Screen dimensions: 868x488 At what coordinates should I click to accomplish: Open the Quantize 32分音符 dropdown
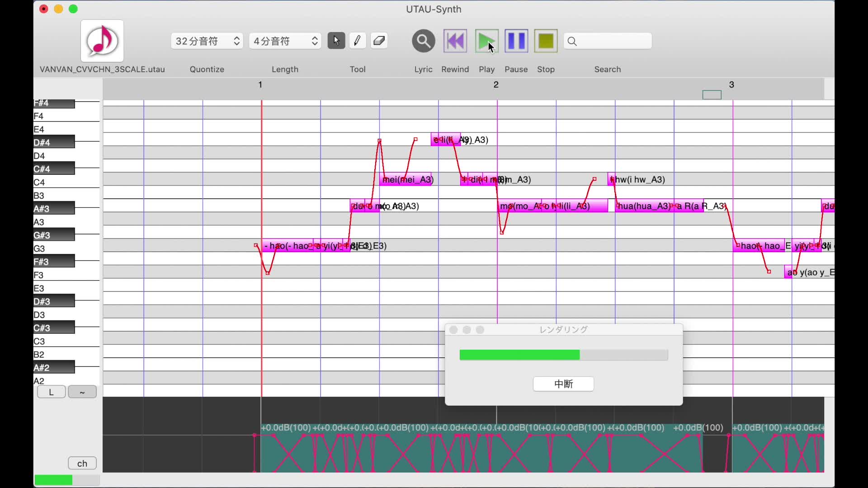click(207, 41)
